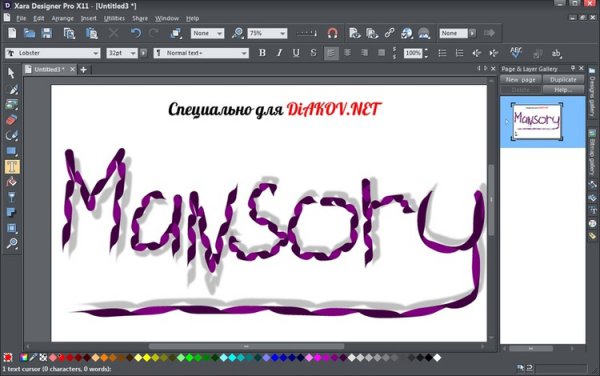This screenshot has width=600, height=376.
Task: Open the Window menu
Action: tap(167, 18)
